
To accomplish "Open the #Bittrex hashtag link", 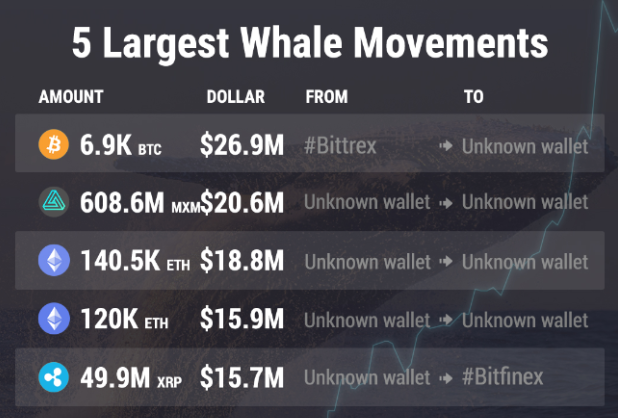I will click(340, 146).
